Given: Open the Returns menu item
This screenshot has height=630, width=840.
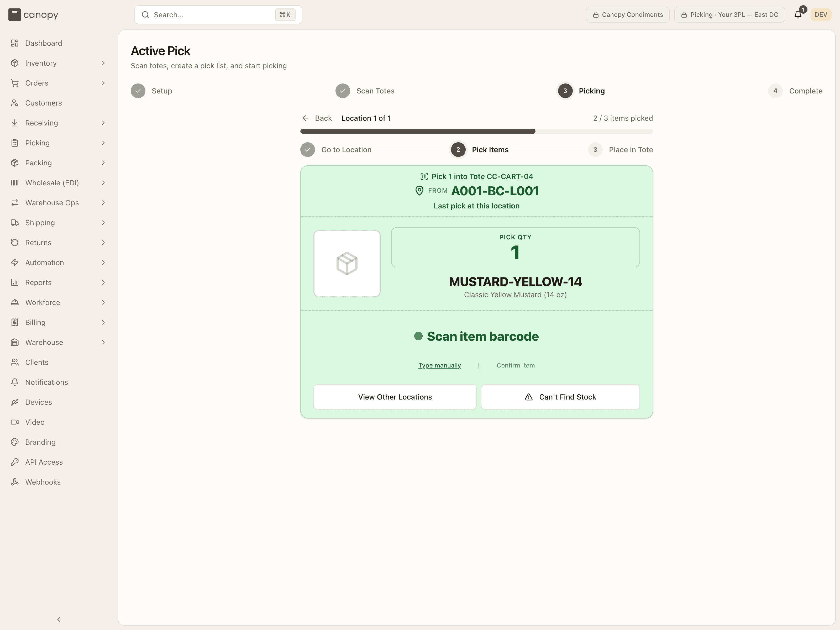Looking at the screenshot, I should click(58, 243).
